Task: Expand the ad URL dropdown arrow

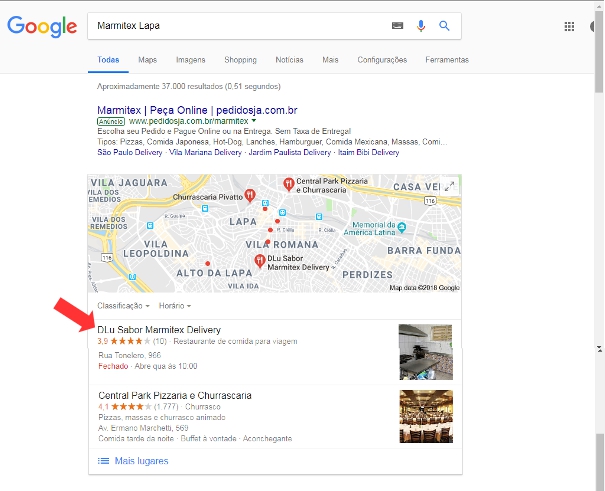Action: pos(254,121)
